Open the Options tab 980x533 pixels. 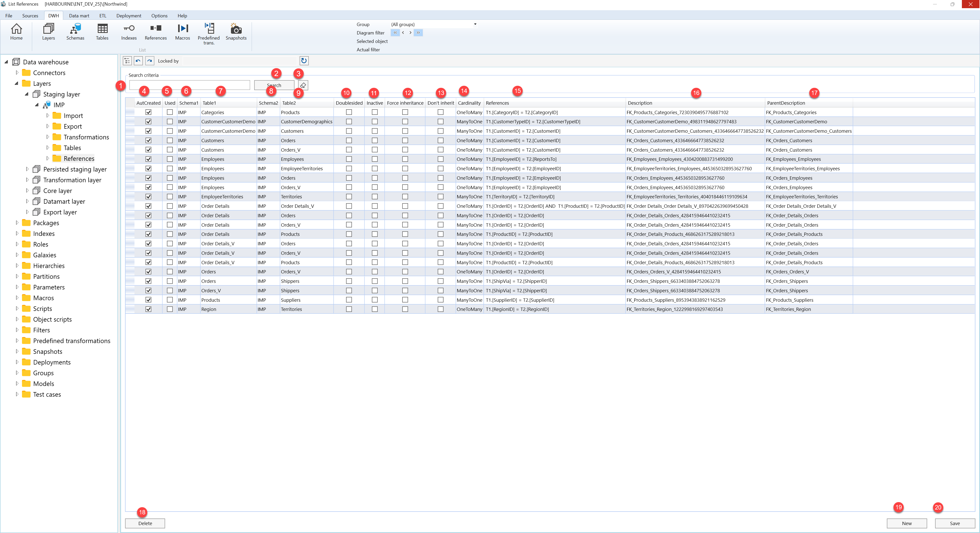pyautogui.click(x=160, y=16)
